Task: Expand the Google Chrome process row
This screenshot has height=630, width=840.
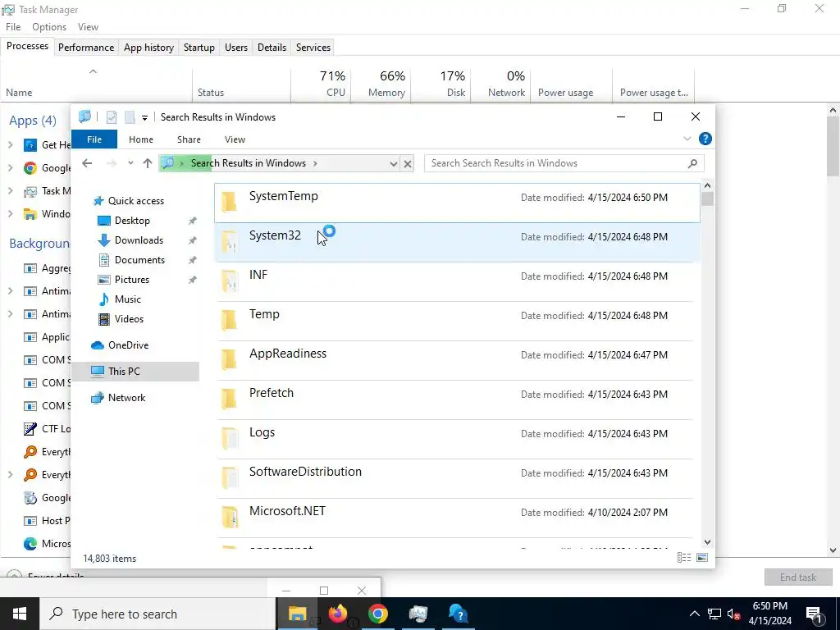Action: coord(10,167)
